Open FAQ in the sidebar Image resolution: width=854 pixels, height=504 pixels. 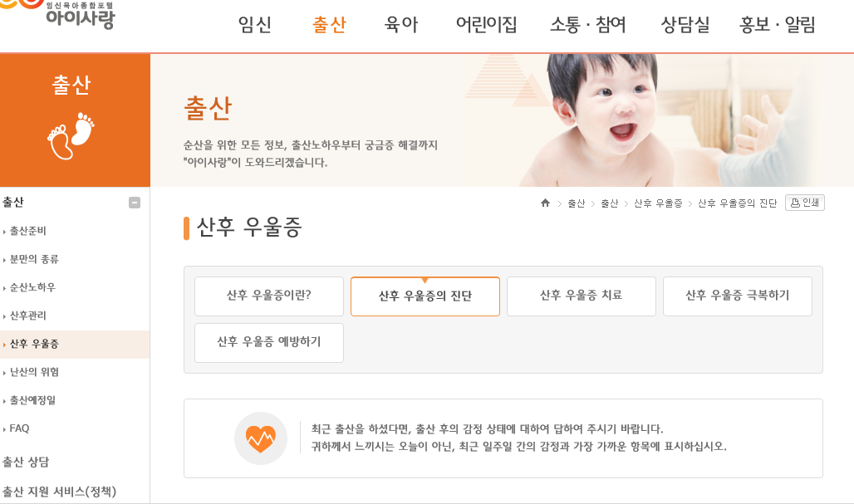[x=19, y=429]
